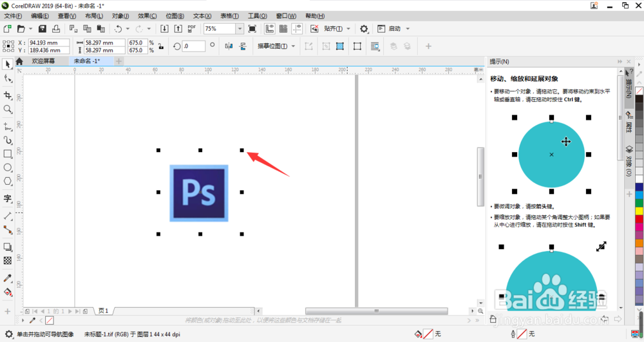Open the 帮助 Help menu
The height and width of the screenshot is (342, 644).
click(x=315, y=16)
